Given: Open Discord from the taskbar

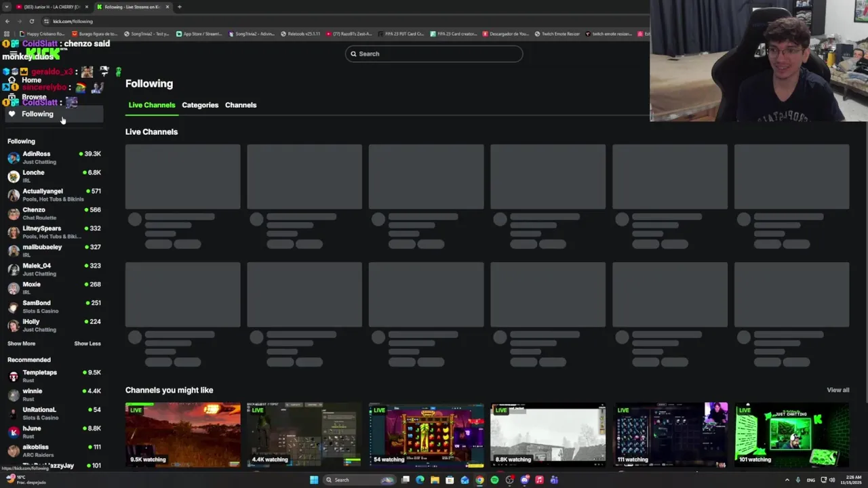Looking at the screenshot, I should pos(524,480).
